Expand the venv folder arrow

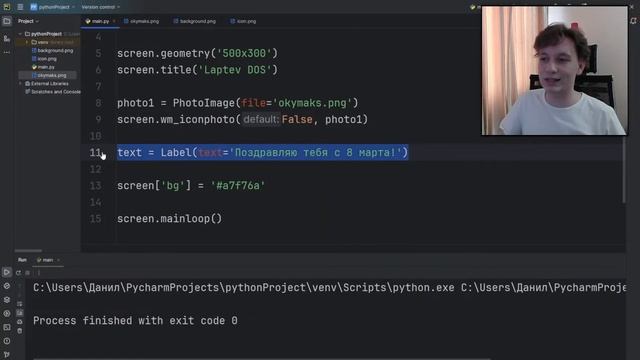pyautogui.click(x=27, y=42)
